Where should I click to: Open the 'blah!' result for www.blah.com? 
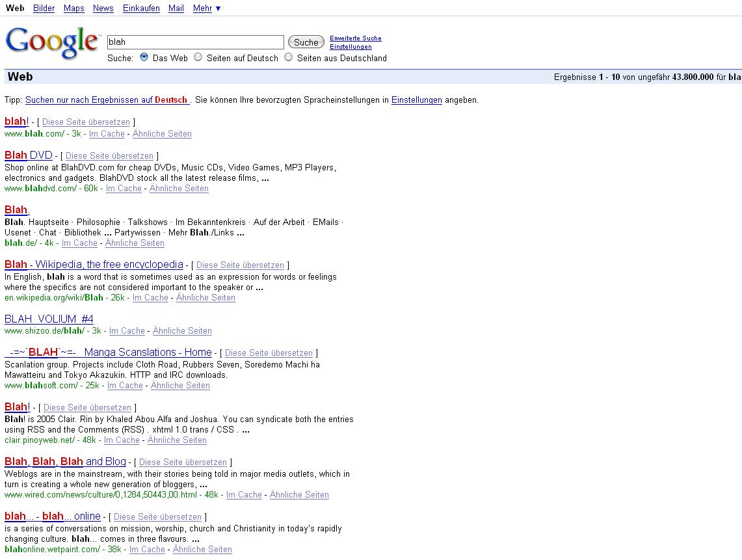[x=16, y=121]
